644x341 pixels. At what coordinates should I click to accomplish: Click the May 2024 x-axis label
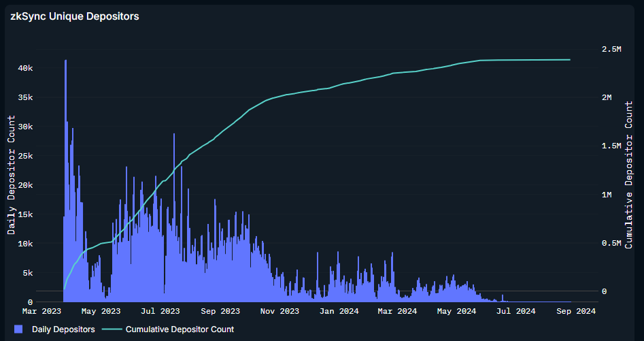click(x=457, y=312)
